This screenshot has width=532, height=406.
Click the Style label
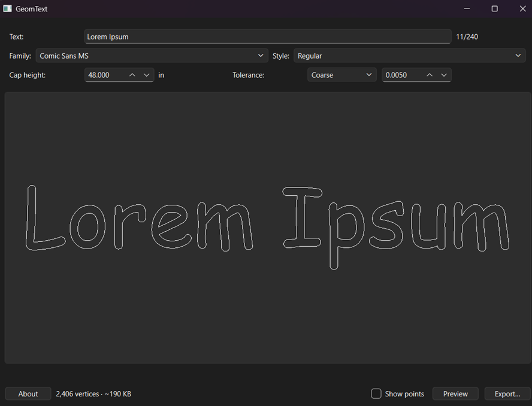[281, 56]
